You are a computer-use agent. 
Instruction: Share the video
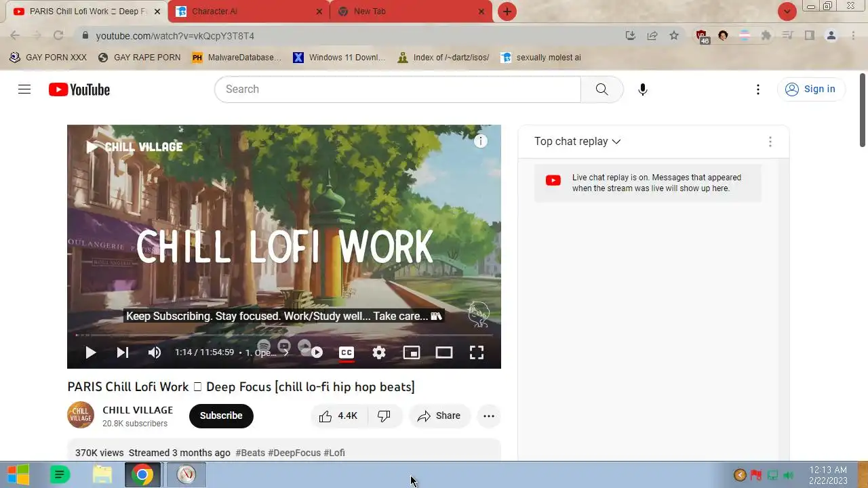tap(439, 416)
